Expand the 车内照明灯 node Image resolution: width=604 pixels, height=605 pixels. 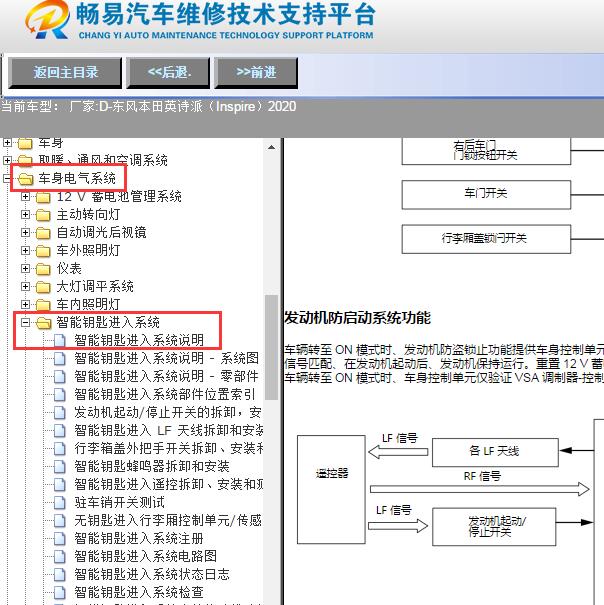click(25, 304)
